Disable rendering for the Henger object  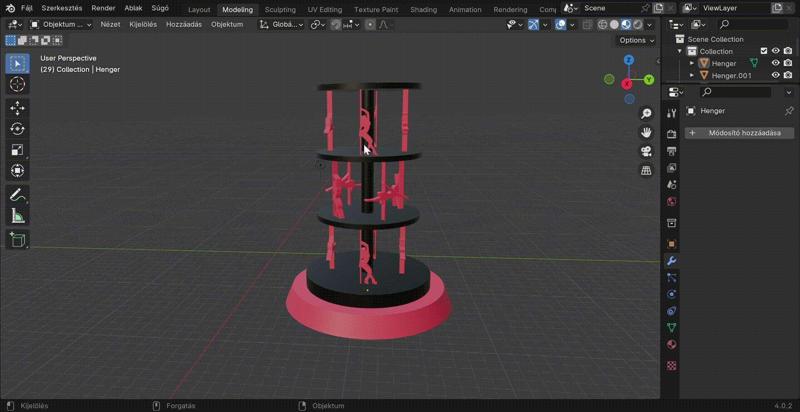[x=788, y=63]
